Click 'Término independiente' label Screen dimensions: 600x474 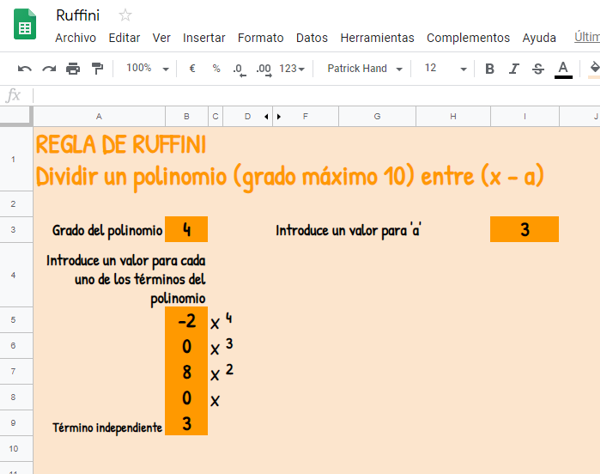(107, 428)
